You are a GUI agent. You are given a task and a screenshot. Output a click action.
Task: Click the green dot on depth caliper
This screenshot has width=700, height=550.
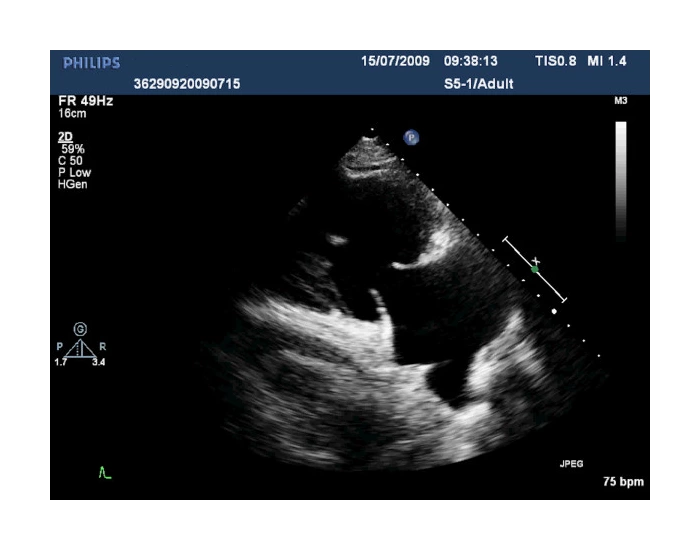pos(534,269)
